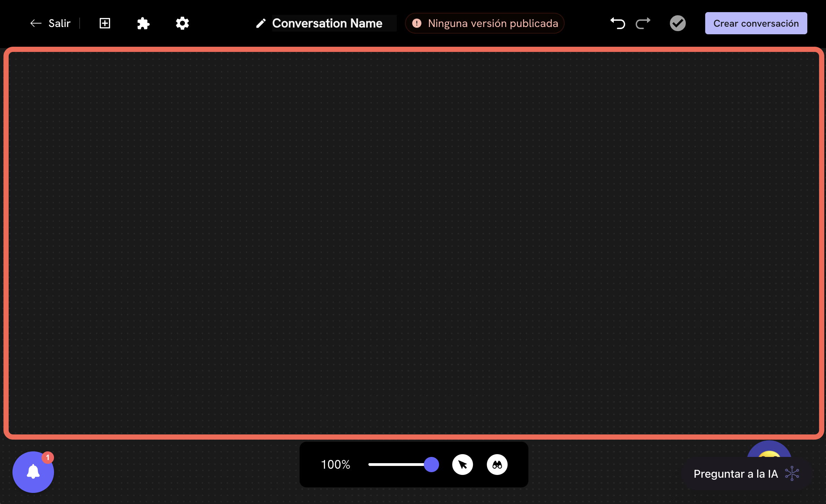Undo the last action

pos(618,23)
